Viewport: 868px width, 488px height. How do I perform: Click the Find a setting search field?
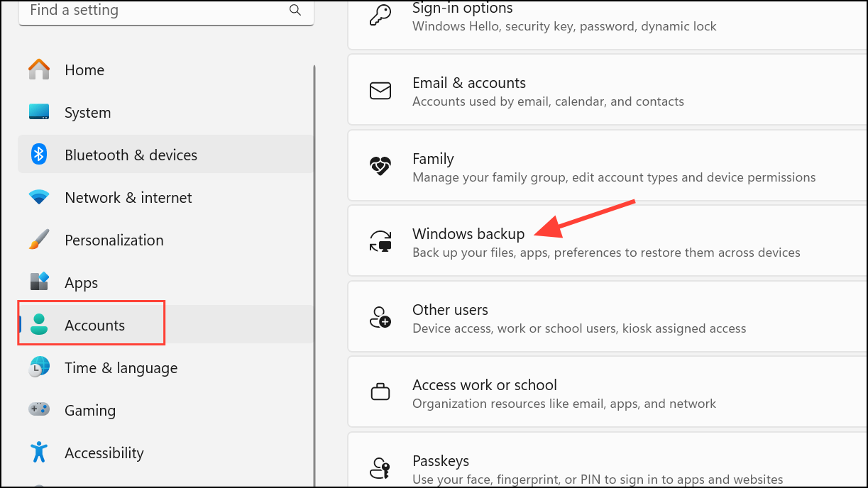[142, 11]
